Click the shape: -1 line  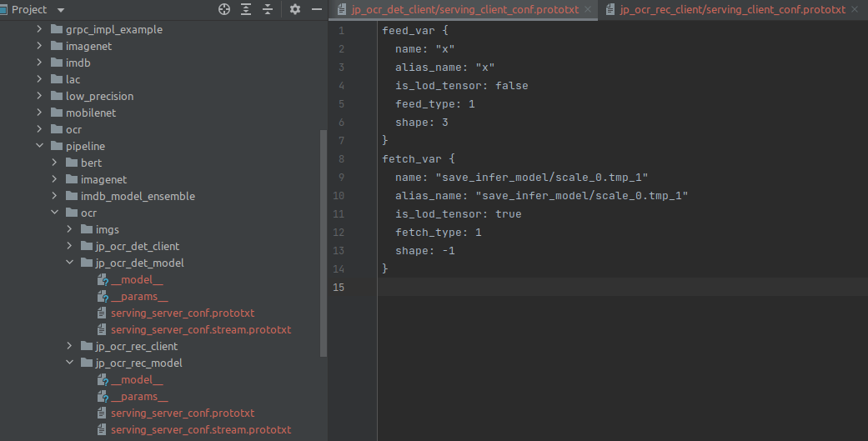coord(425,250)
